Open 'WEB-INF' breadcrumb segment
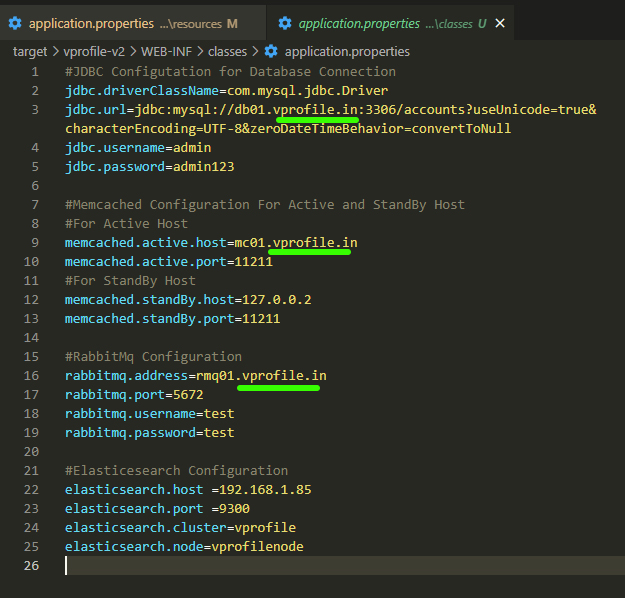Screen dimensions: 625x598 tap(166, 52)
